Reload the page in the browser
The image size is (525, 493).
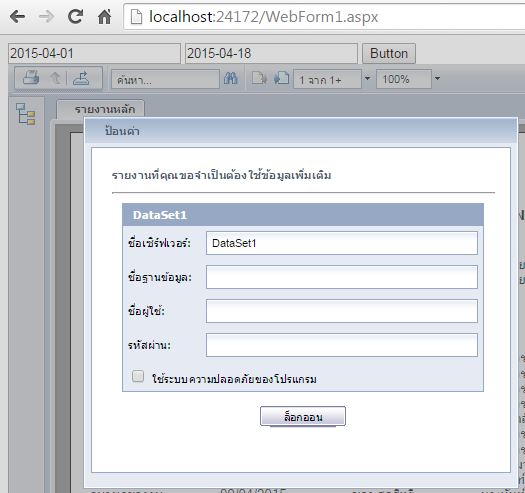click(x=75, y=16)
